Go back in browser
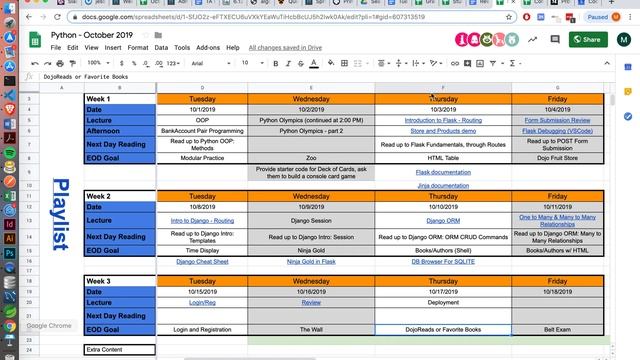 click(x=29, y=17)
